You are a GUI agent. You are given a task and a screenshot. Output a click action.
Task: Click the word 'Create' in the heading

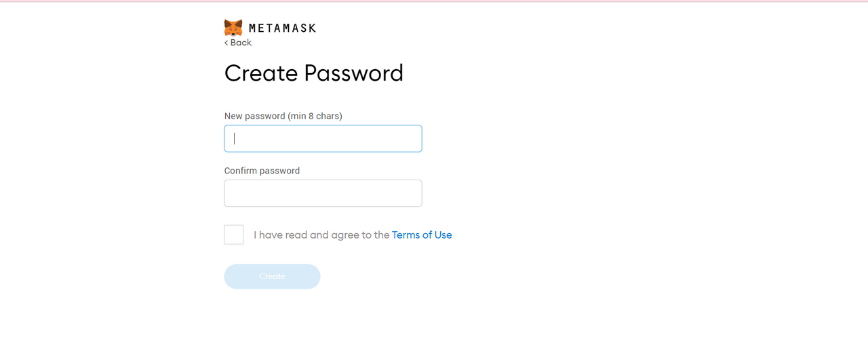pyautogui.click(x=260, y=73)
